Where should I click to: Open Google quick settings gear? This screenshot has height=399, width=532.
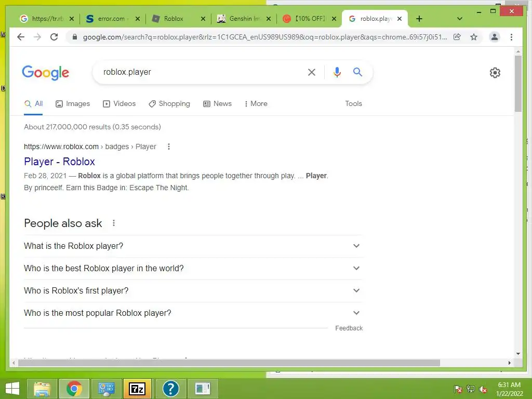click(x=495, y=73)
